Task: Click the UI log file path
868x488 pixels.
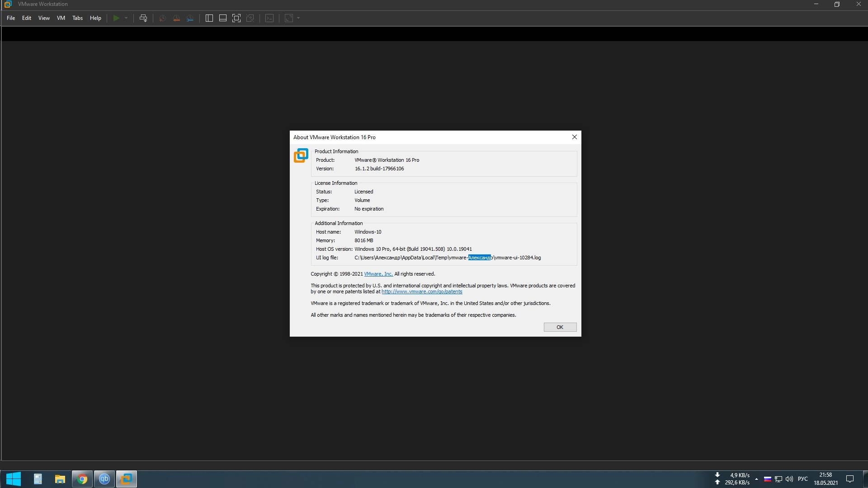Action: (x=448, y=258)
